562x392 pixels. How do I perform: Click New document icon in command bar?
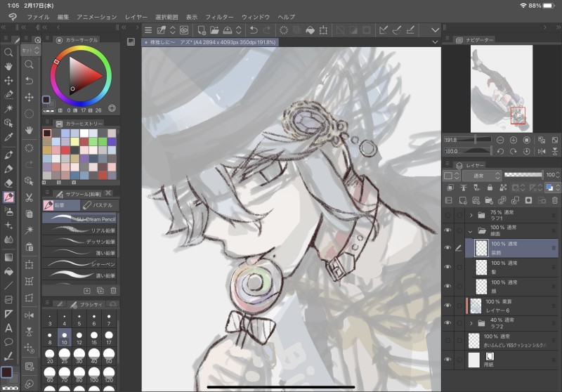[202, 30]
